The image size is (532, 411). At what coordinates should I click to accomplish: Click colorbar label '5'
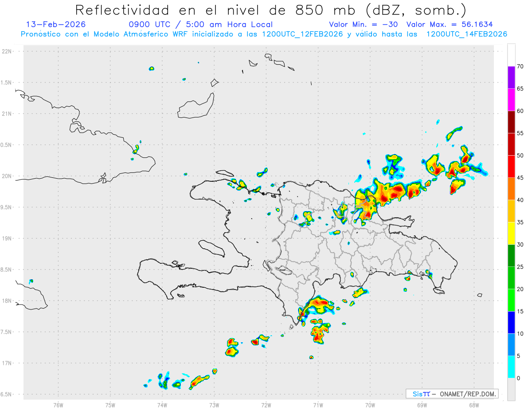click(518, 356)
